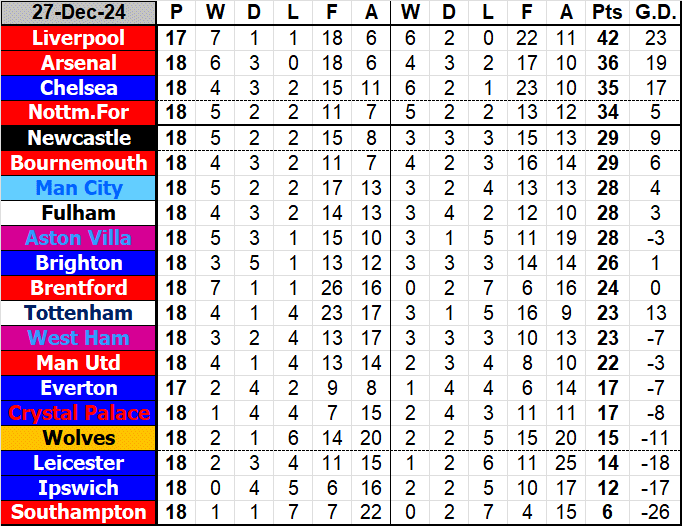
Task: Select the Aston Villa team cell
Action: point(79,238)
